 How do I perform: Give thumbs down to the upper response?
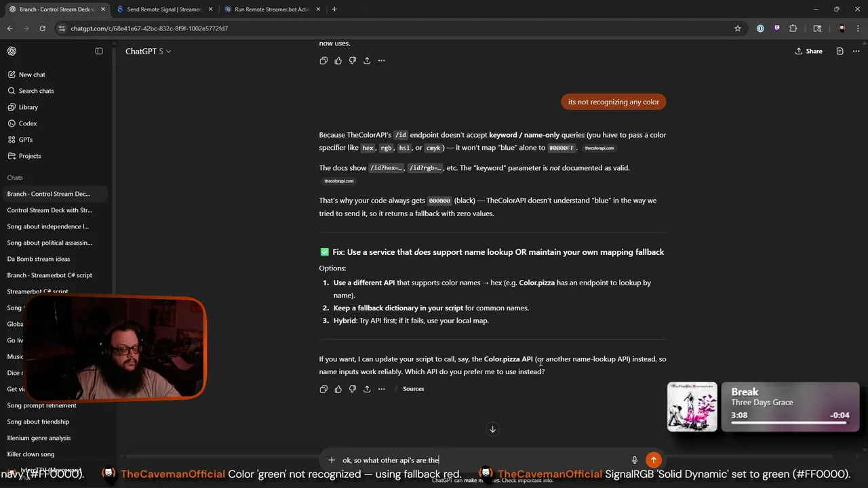pyautogui.click(x=352, y=60)
